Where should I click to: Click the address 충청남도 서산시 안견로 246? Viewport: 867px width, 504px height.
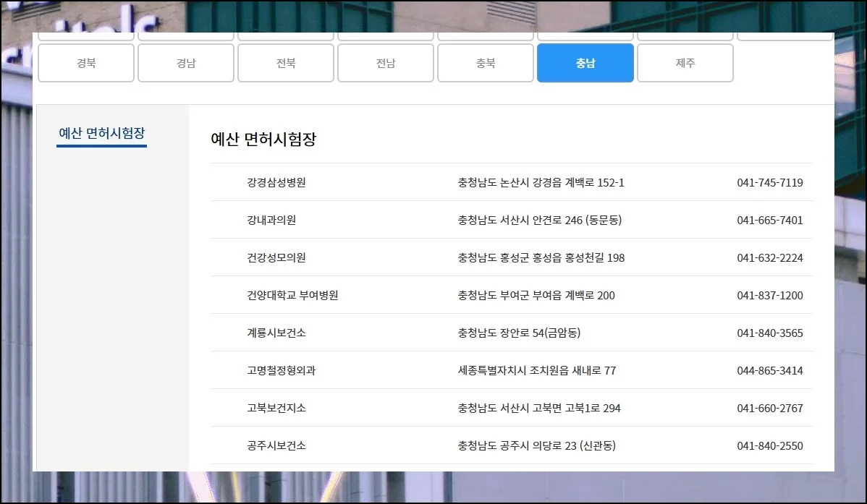point(539,221)
